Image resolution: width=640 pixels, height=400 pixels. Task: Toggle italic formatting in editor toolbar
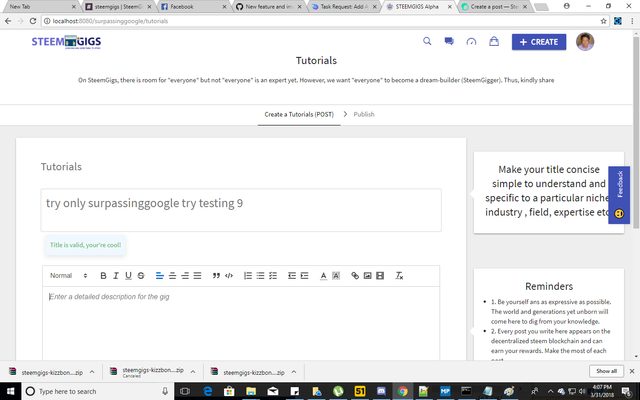coord(116,276)
